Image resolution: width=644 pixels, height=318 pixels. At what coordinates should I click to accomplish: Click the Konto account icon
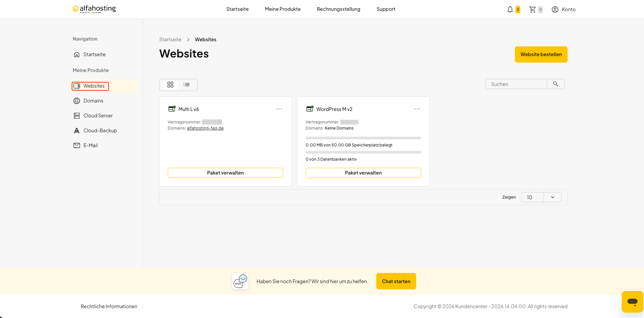point(555,9)
